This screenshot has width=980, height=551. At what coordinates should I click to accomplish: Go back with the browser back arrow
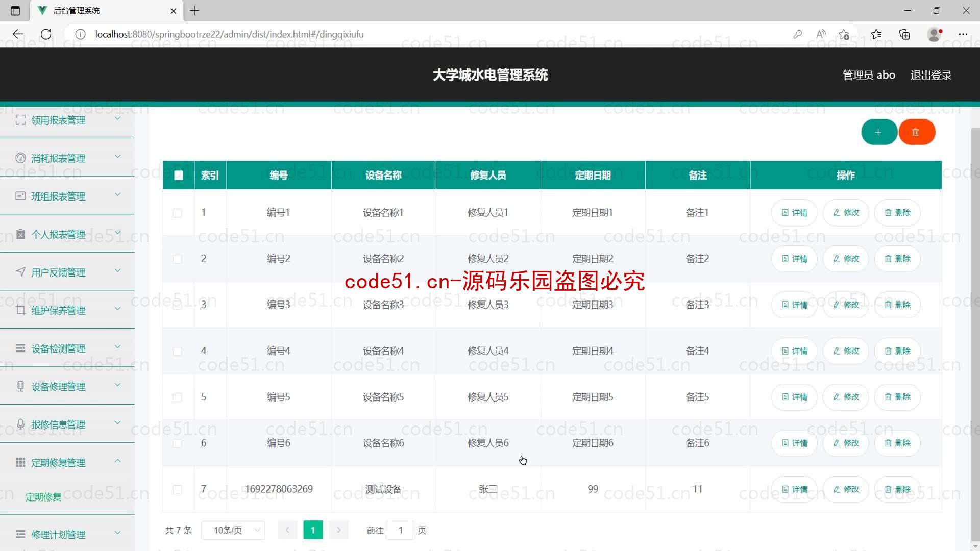pos(18,34)
